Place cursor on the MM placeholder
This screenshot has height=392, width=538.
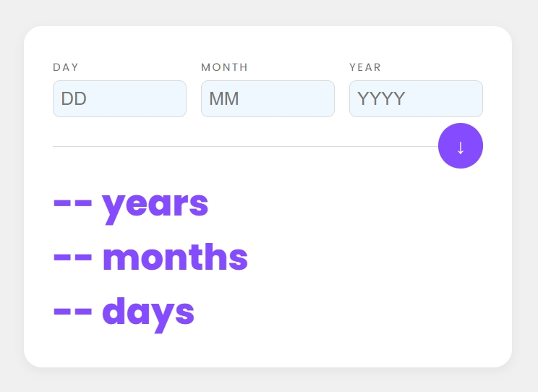tap(224, 99)
